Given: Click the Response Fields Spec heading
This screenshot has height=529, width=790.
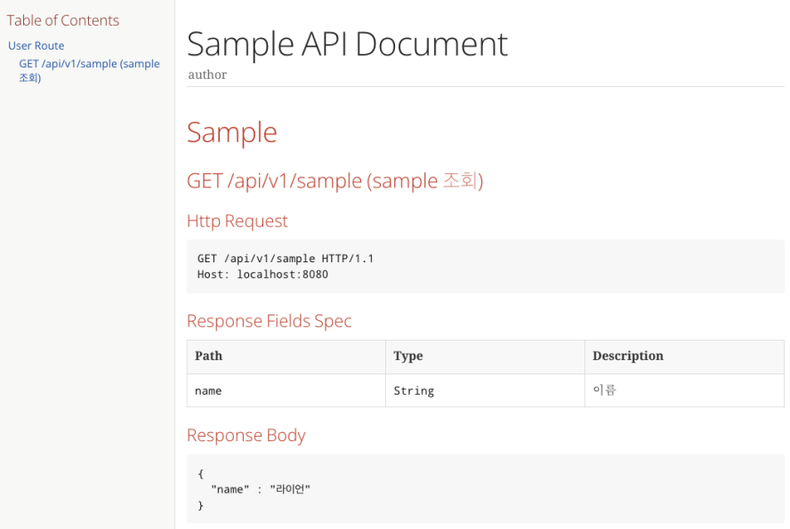Looking at the screenshot, I should pos(269,321).
